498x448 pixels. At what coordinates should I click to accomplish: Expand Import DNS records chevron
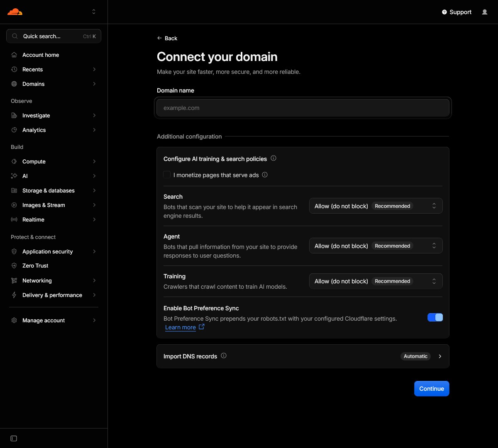[x=440, y=356]
